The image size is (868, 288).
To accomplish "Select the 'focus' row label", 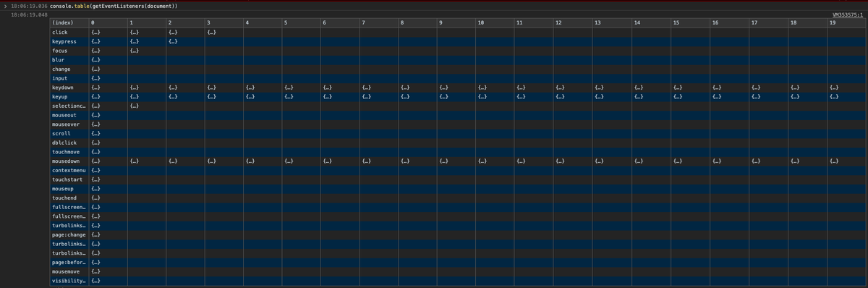I will (60, 51).
